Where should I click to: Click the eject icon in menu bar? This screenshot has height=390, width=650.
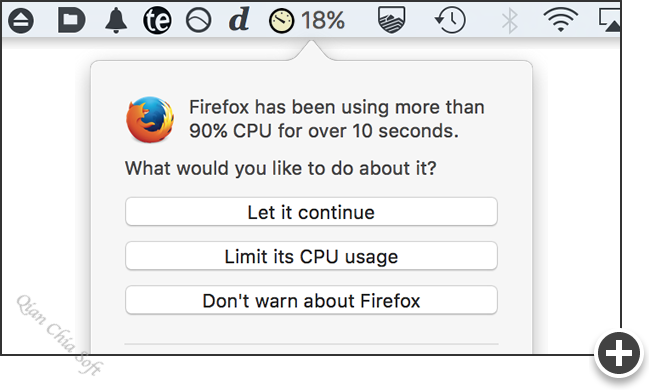(x=21, y=20)
